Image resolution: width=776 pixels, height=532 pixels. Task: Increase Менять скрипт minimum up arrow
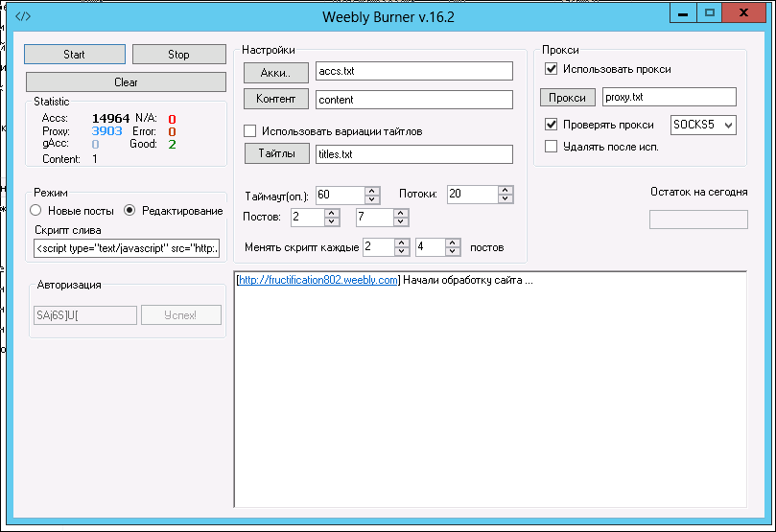[x=402, y=243]
